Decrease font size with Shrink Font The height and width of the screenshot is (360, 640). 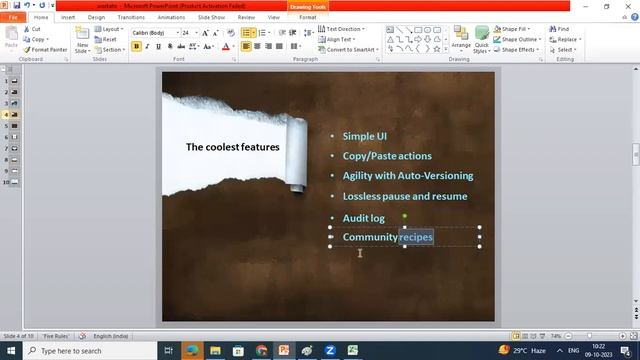[x=216, y=33]
